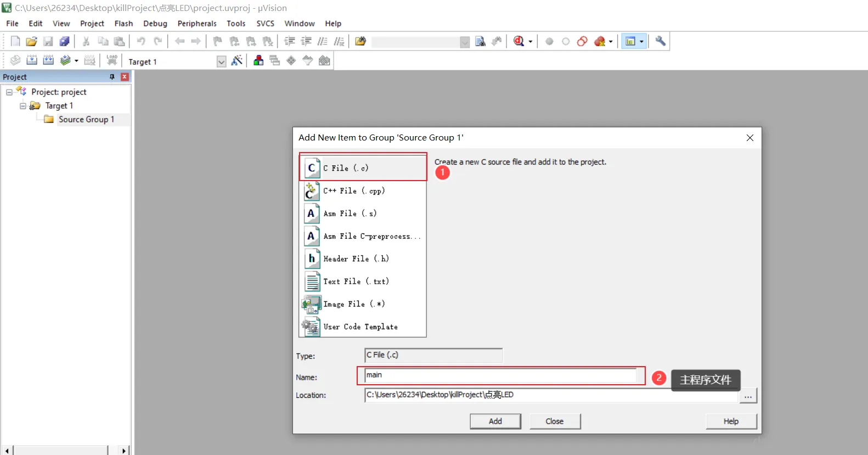Select 'Header File (.h)' item type
Image resolution: width=868 pixels, height=455 pixels.
[x=363, y=259]
